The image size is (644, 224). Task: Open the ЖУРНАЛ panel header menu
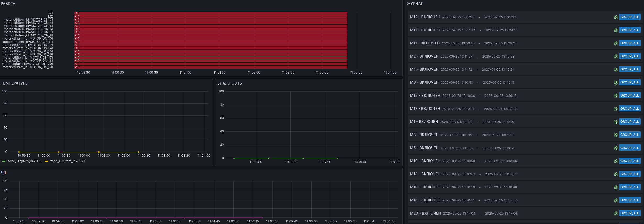point(415,4)
